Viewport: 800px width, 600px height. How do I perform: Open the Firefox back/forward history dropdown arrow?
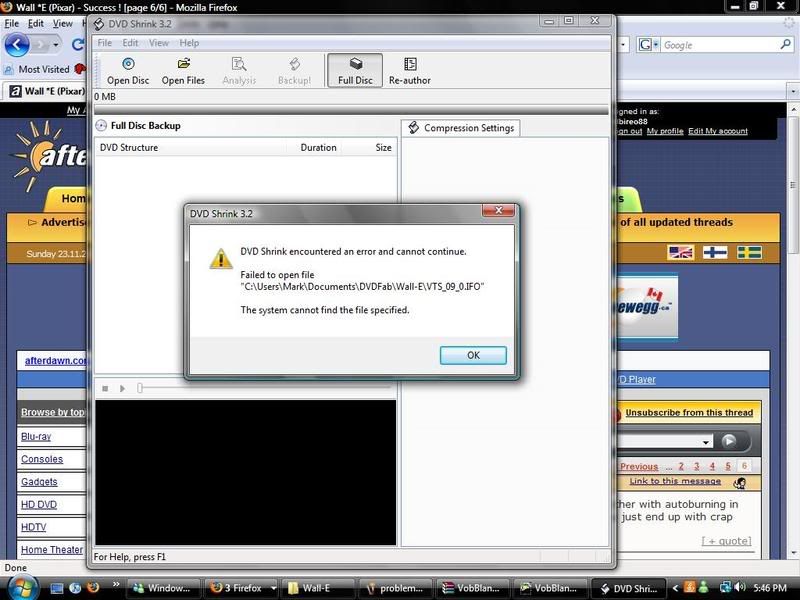[56, 45]
